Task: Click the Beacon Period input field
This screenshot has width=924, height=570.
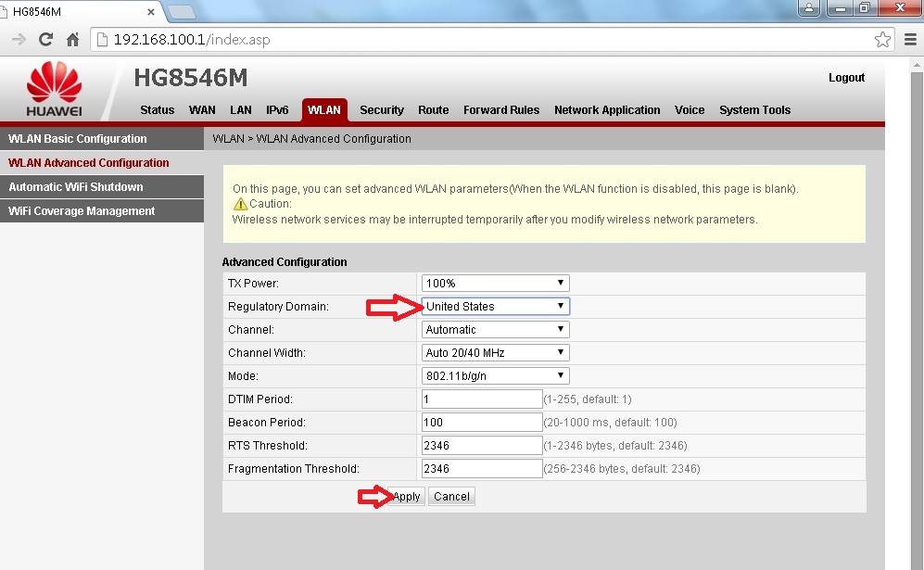Action: coord(480,422)
